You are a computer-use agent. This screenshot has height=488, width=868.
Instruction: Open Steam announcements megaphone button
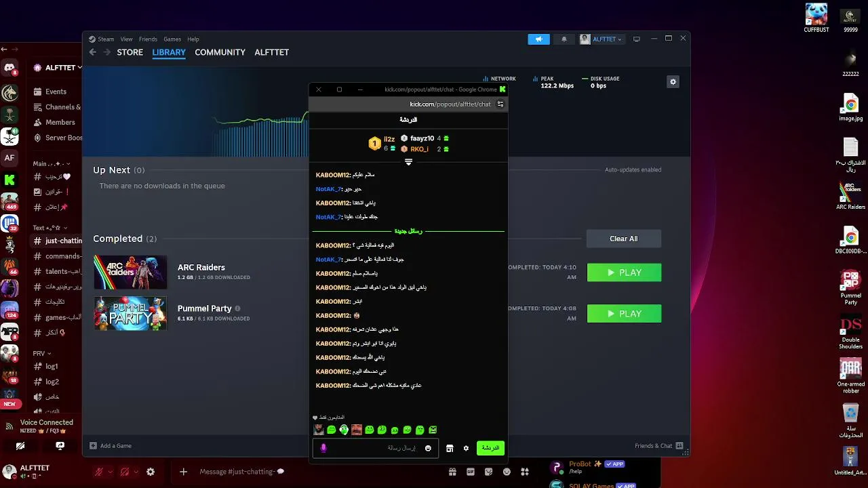538,39
